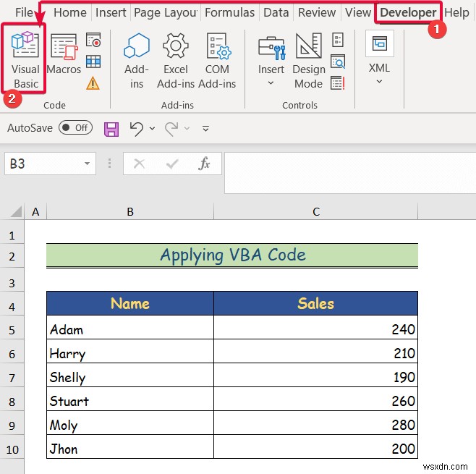The width and height of the screenshot is (476, 474).
Task: Switch to the View tab
Action: (358, 12)
